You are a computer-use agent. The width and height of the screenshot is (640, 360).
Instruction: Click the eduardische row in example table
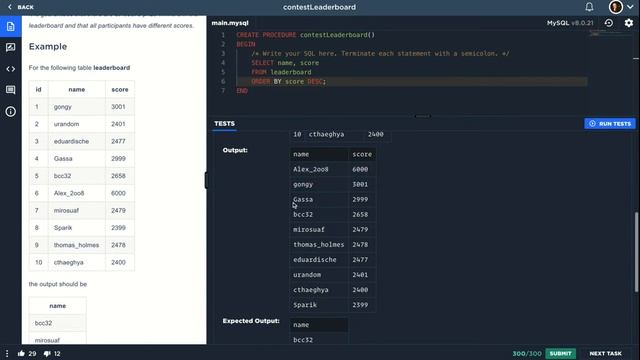click(x=82, y=141)
